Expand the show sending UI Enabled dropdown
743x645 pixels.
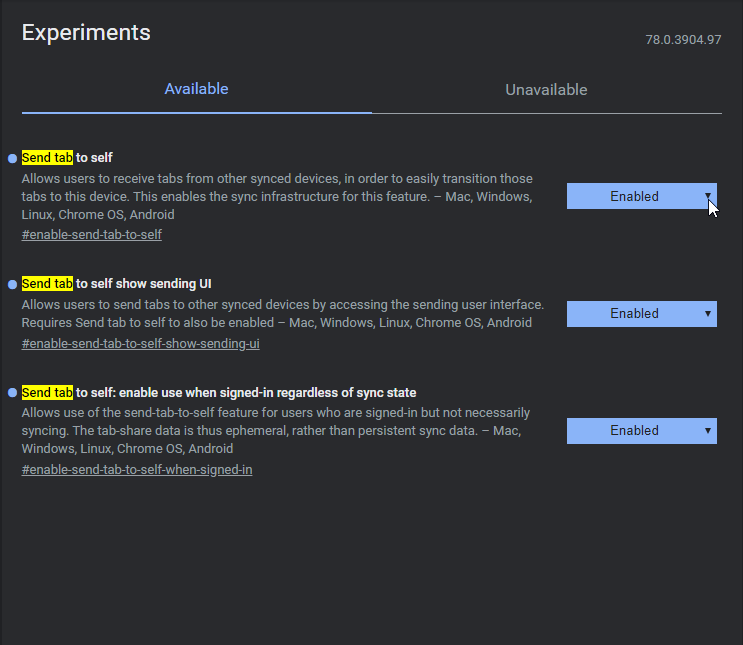point(641,313)
